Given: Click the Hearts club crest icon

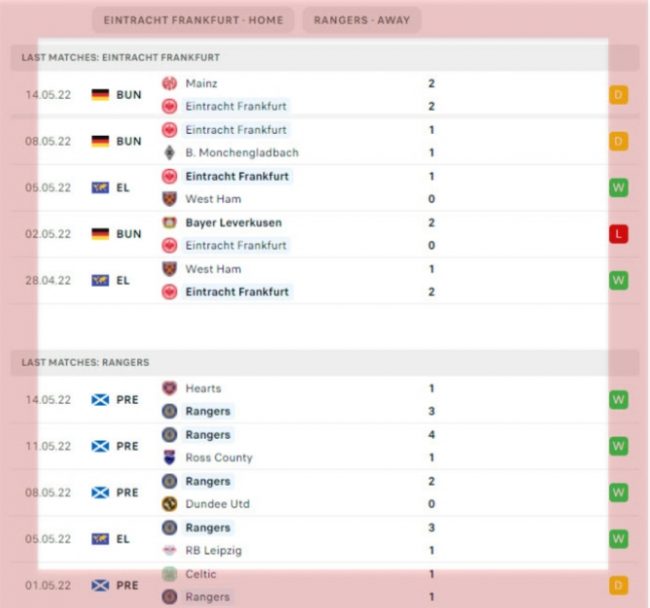Looking at the screenshot, I should point(169,388).
